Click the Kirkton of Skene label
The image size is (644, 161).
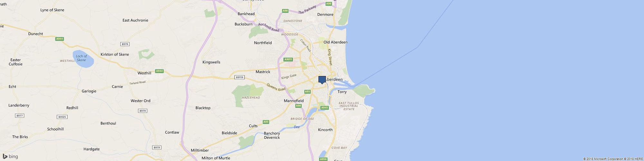point(115,54)
